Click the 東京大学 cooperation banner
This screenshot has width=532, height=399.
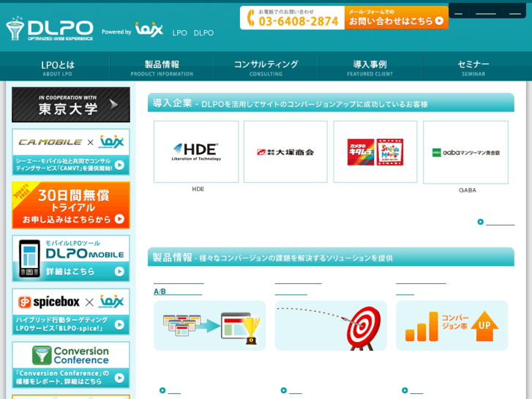pos(71,105)
